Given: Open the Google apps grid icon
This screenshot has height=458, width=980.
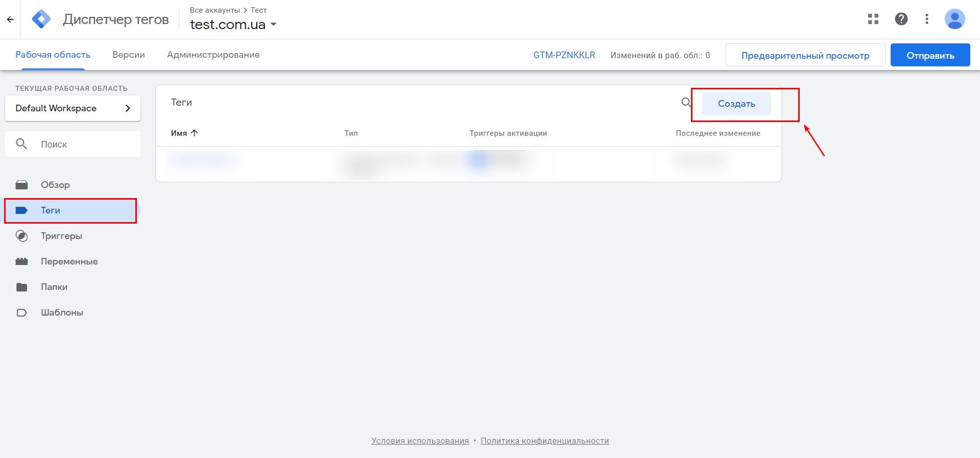Looking at the screenshot, I should pyautogui.click(x=873, y=19).
